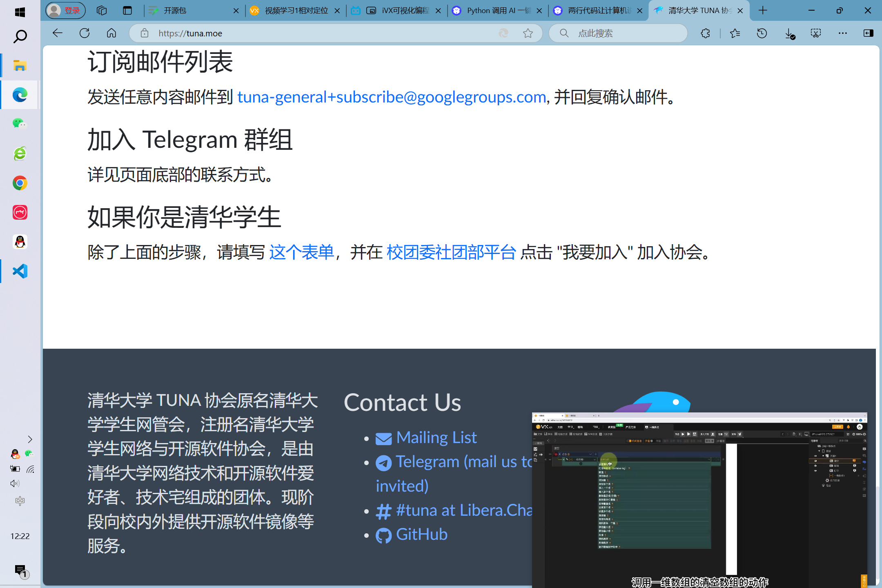The width and height of the screenshot is (882, 588).
Task: Click the 登录 profile login button
Action: [x=65, y=11]
